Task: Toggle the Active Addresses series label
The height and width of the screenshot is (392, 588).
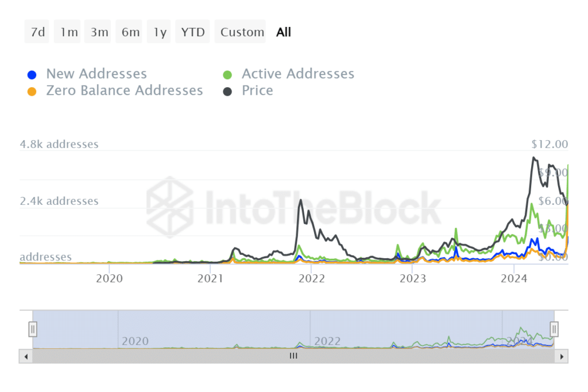Action: pos(297,74)
